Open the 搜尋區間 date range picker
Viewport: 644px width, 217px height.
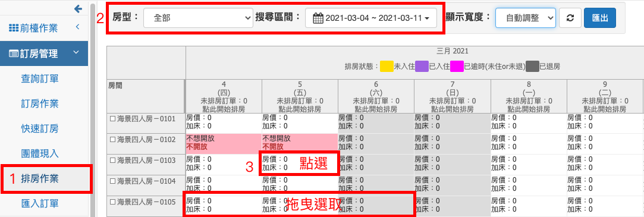coord(371,18)
